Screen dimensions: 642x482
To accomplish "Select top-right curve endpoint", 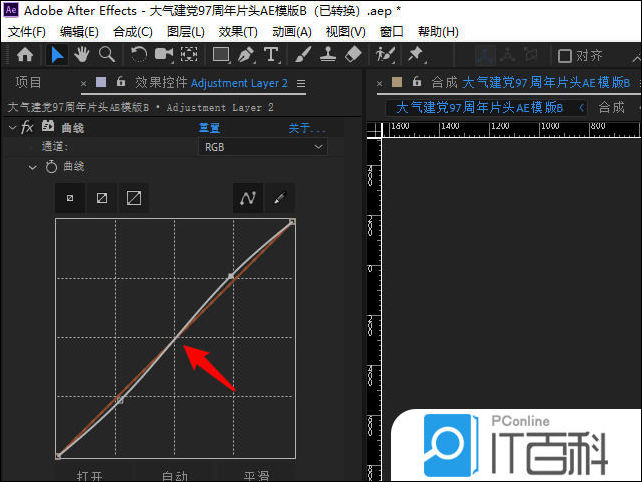I will [x=292, y=222].
